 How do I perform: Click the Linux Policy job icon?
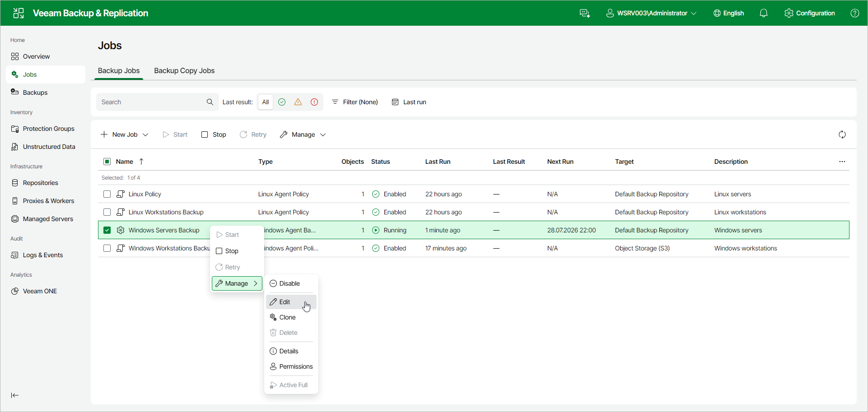pos(121,194)
